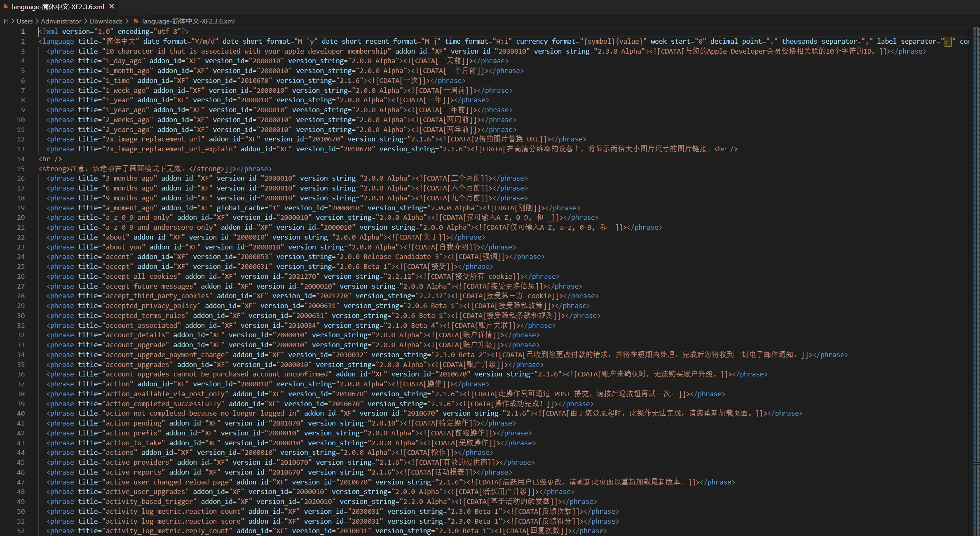Open the F: drive breadcrumb dropdown
Screen dimensions: 980x536
click(6, 21)
